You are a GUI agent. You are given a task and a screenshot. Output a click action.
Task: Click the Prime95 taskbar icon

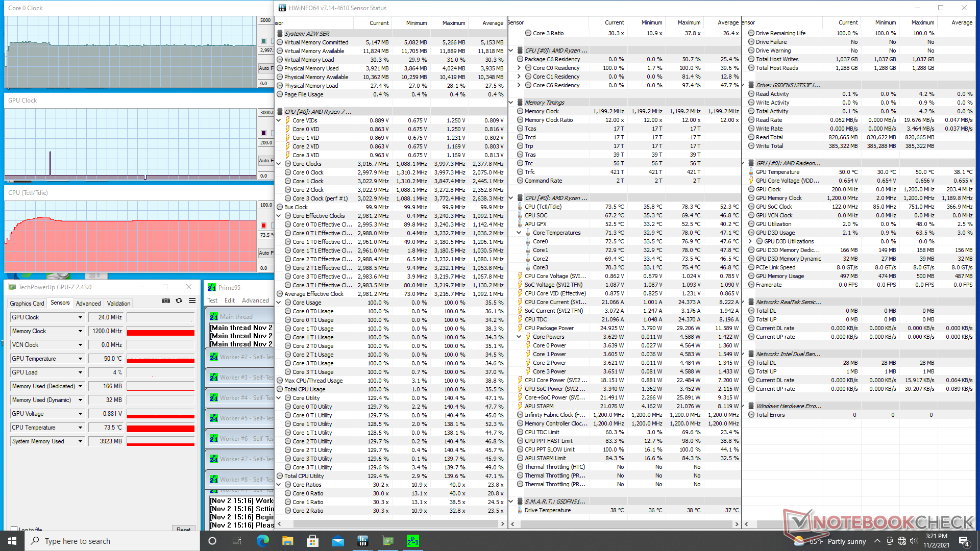coord(412,541)
